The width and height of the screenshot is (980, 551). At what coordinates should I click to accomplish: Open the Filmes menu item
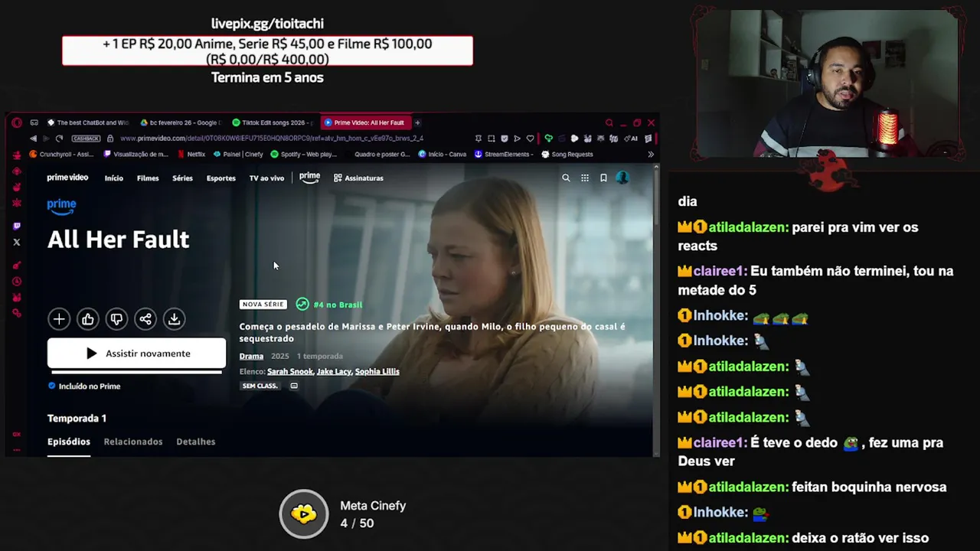pos(148,178)
